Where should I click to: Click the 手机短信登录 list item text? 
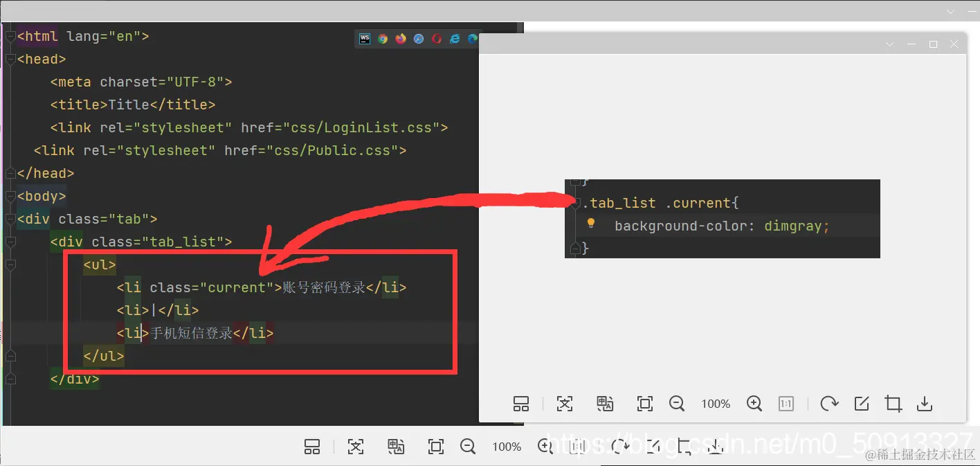tap(192, 333)
